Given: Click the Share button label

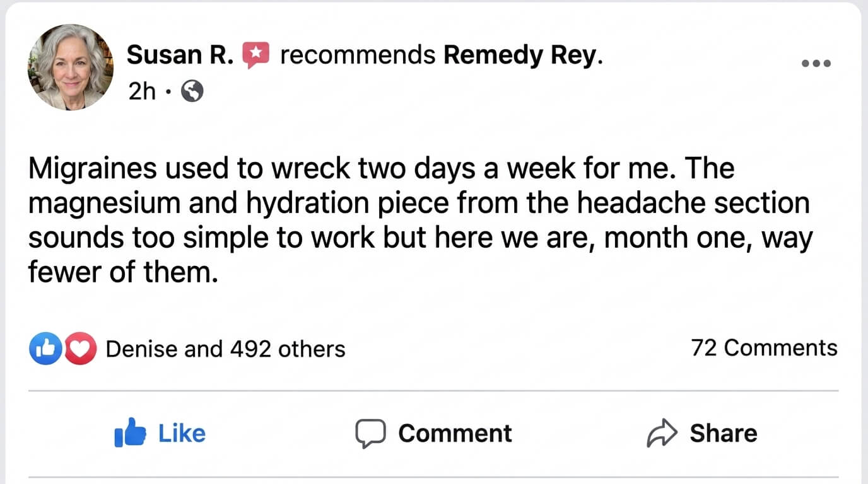Looking at the screenshot, I should [723, 433].
